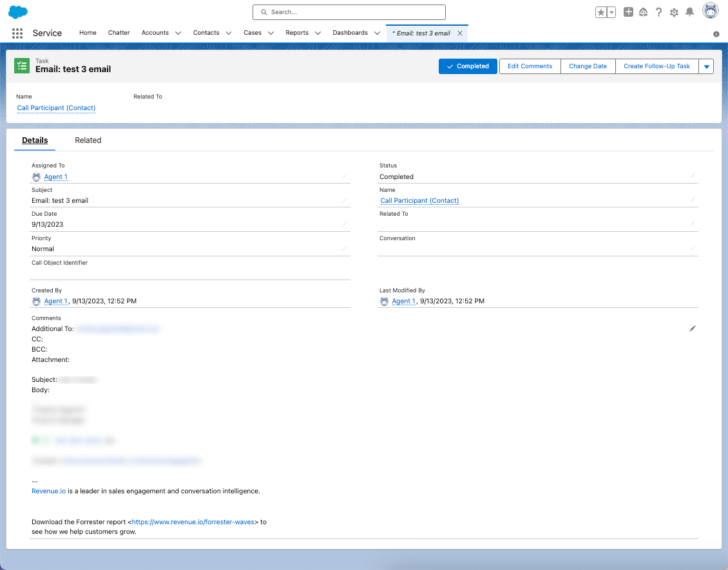Click in the global Search box
The height and width of the screenshot is (570, 728).
point(349,12)
